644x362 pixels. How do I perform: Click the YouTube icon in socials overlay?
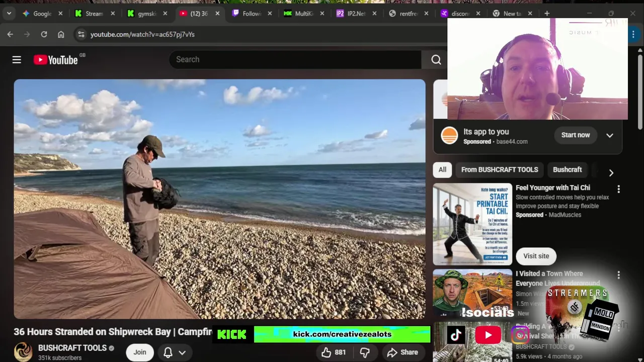(x=488, y=335)
